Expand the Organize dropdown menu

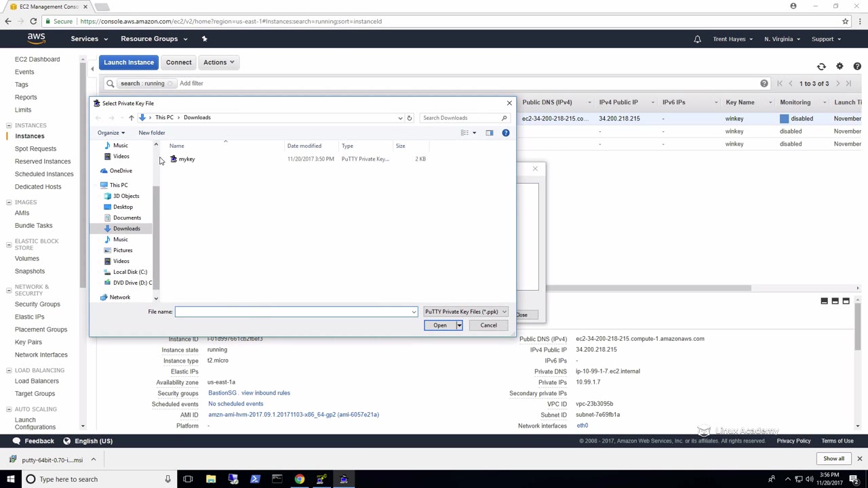point(111,133)
